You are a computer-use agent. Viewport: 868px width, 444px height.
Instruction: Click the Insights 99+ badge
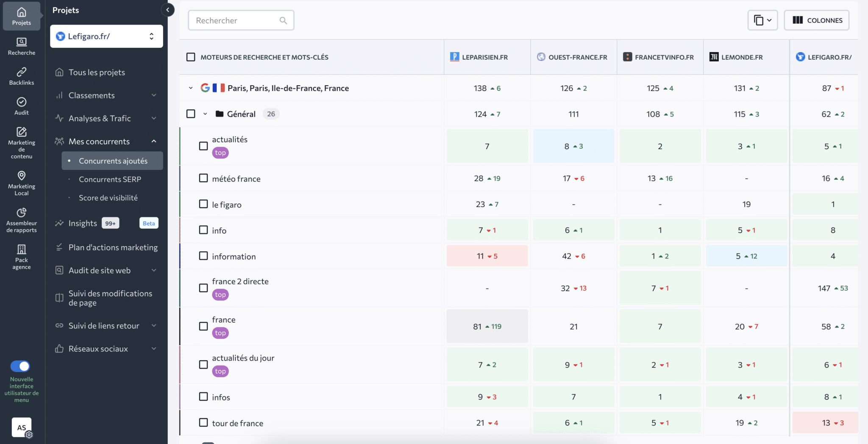[x=111, y=223]
